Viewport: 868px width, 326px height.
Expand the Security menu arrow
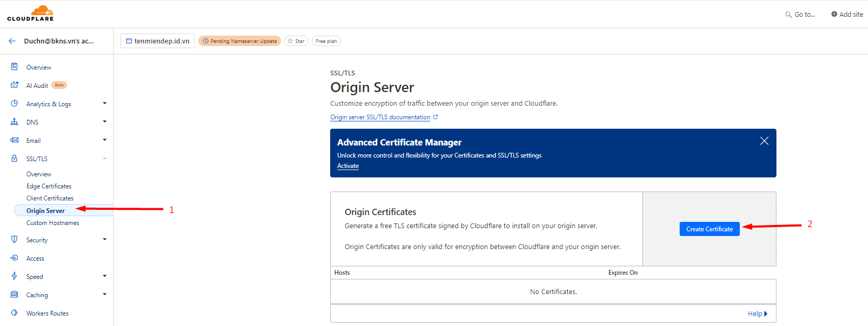105,239
